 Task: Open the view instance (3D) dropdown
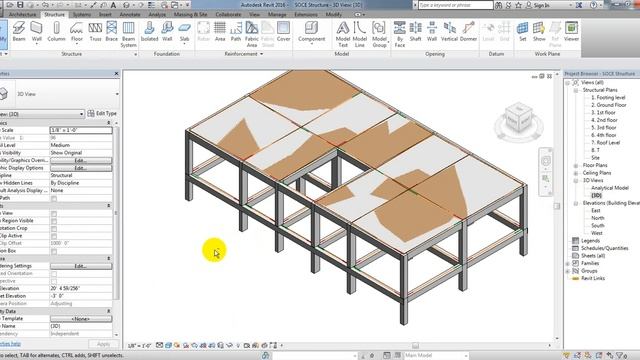click(81, 114)
